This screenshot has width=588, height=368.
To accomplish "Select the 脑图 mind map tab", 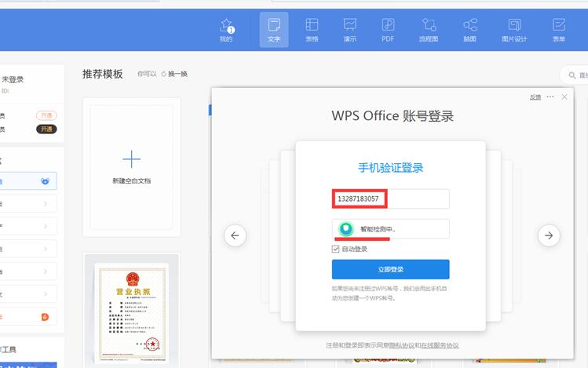I will pyautogui.click(x=470, y=30).
